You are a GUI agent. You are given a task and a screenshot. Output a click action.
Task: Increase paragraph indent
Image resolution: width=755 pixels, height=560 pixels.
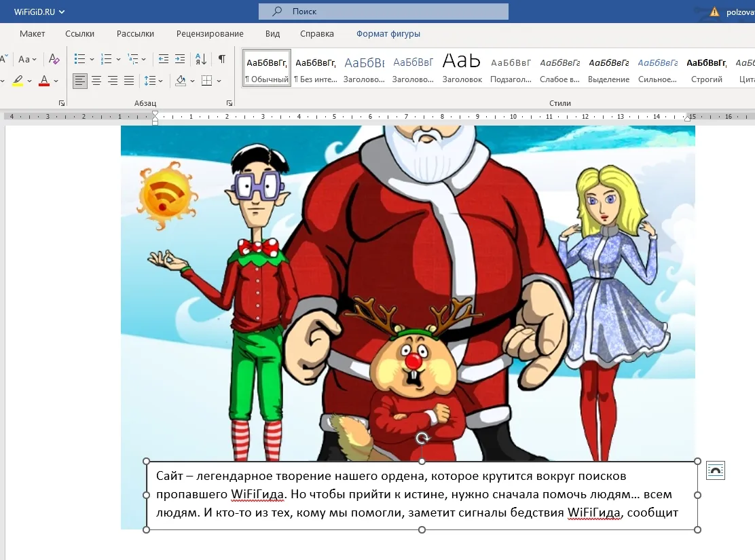click(180, 59)
